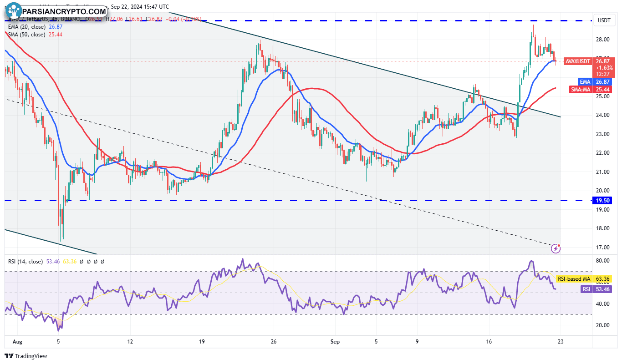Click the current price 26.87 countdown label
The height and width of the screenshot is (364, 622).
tap(603, 67)
